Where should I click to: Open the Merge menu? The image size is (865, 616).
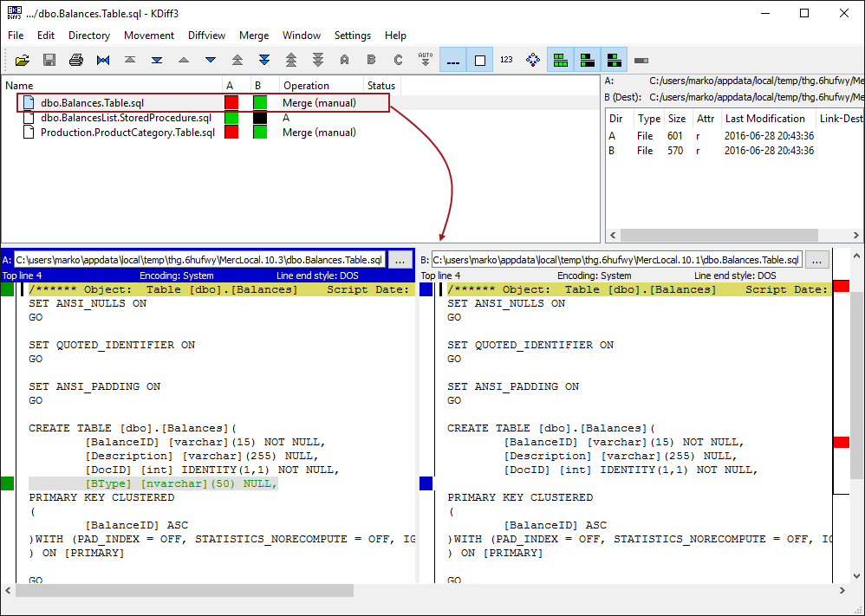point(254,36)
